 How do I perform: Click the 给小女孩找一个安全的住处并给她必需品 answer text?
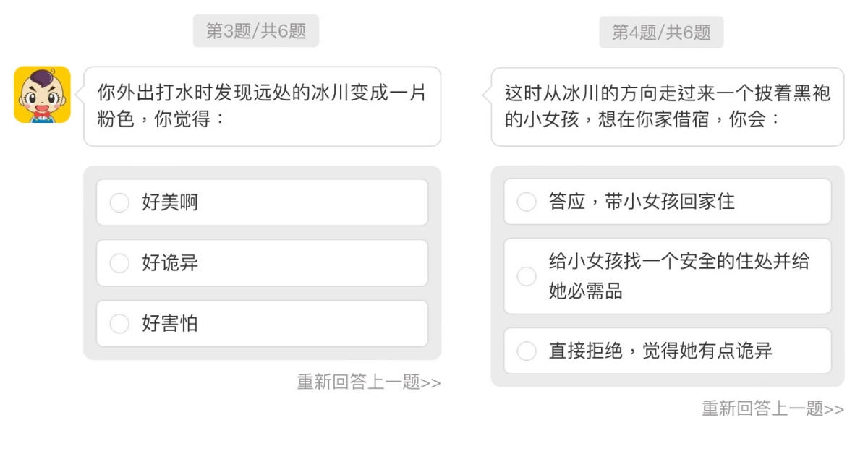(678, 276)
